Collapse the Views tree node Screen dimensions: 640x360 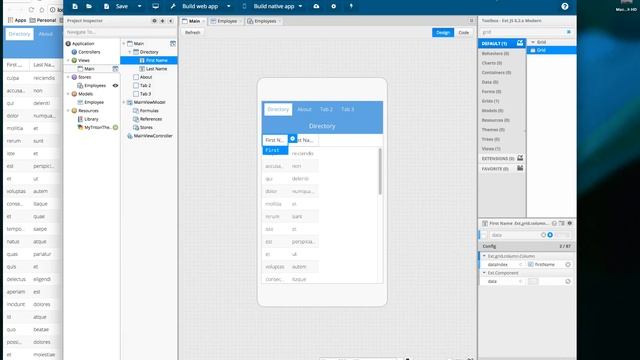[x=68, y=60]
